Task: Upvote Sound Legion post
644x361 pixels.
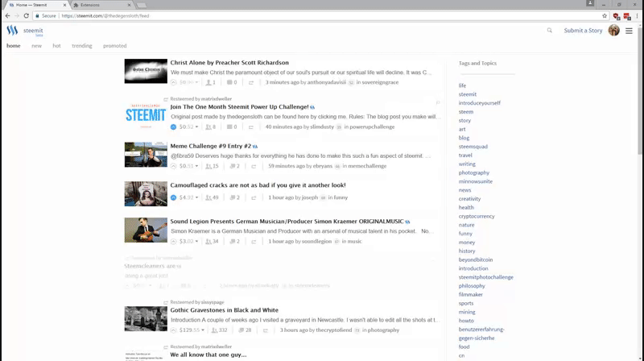Action: click(x=173, y=242)
